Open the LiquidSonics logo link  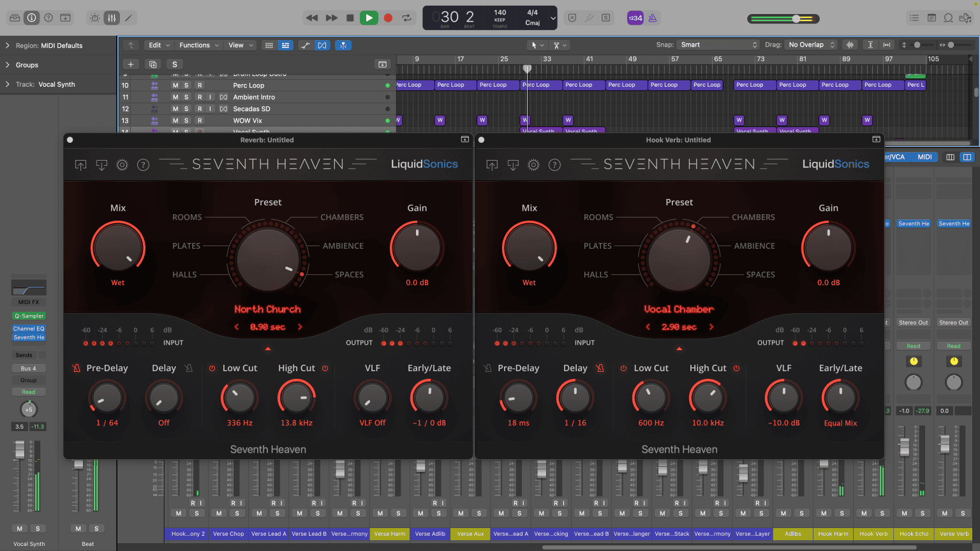coord(424,164)
